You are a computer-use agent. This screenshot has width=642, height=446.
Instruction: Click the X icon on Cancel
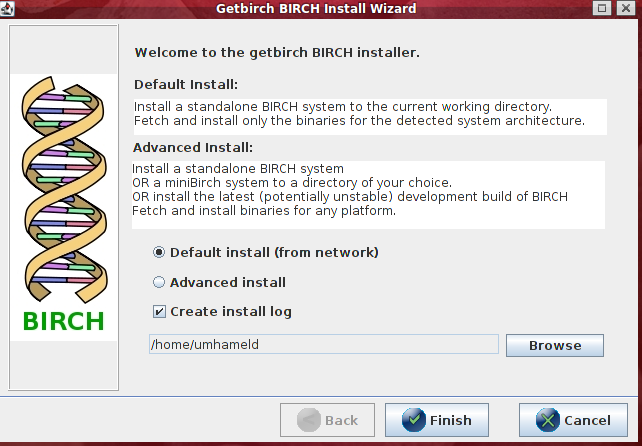pos(547,420)
